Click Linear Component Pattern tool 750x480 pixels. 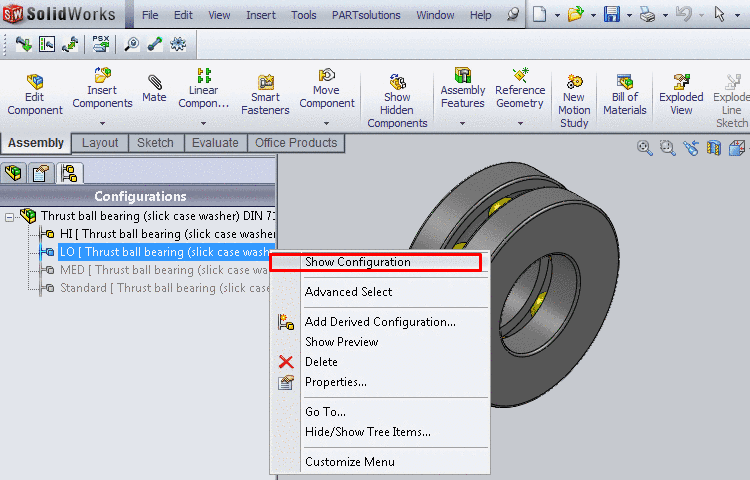click(x=203, y=88)
